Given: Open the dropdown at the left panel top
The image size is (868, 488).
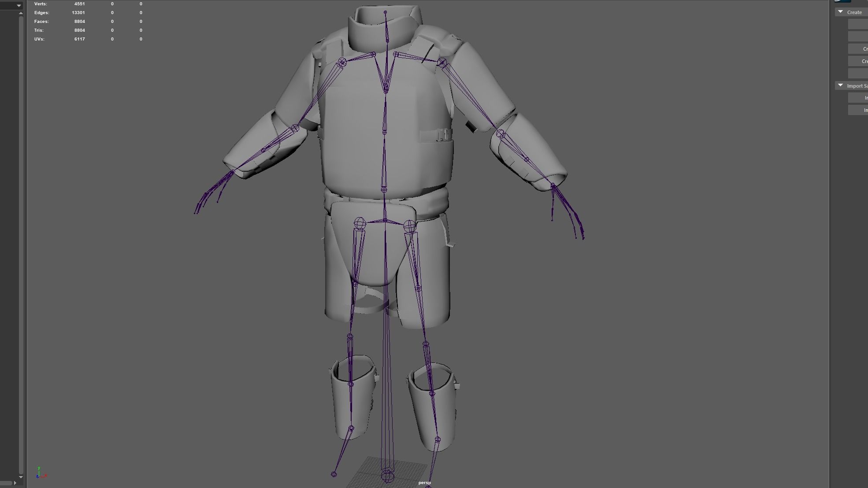Looking at the screenshot, I should click(19, 5).
